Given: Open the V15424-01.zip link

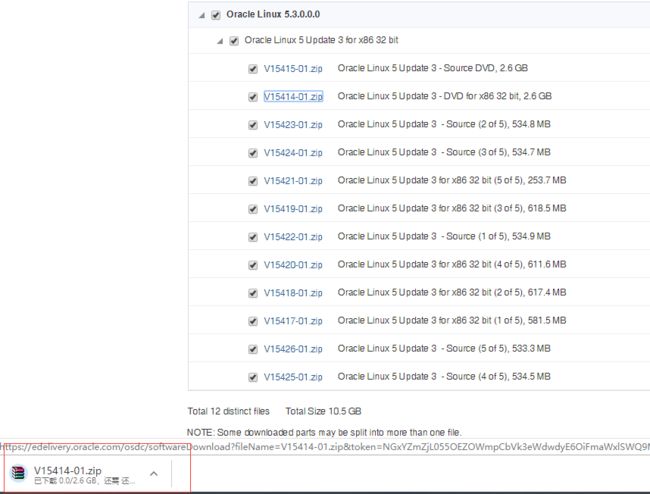Looking at the screenshot, I should pyautogui.click(x=293, y=153).
